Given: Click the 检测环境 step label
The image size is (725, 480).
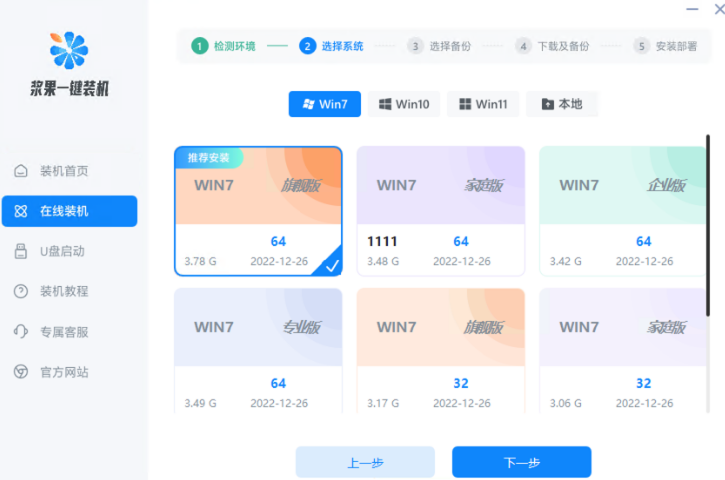Looking at the screenshot, I should click(235, 46).
